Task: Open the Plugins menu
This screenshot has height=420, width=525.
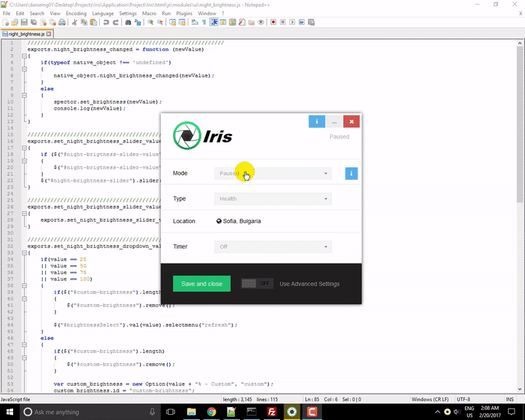Action: coord(184,13)
